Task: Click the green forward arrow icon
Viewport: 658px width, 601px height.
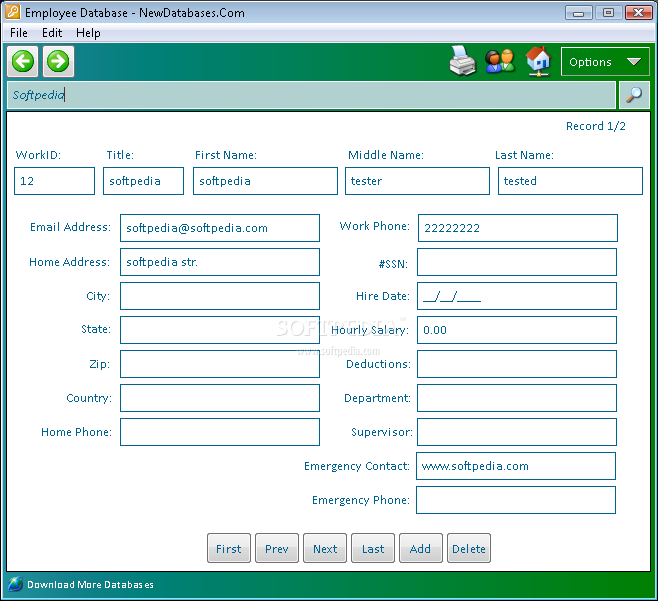Action: [58, 62]
